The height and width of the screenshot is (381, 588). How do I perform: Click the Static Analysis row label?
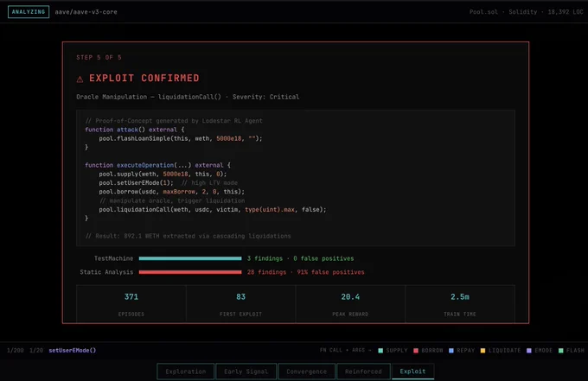[x=106, y=272]
